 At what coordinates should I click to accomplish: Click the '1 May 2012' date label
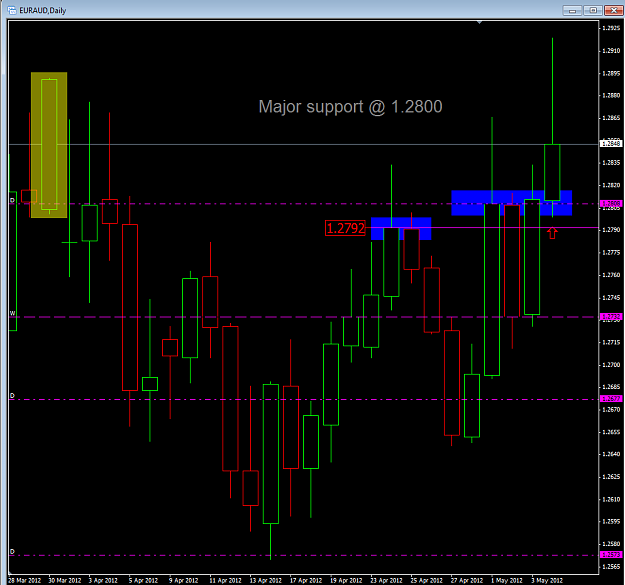click(507, 580)
